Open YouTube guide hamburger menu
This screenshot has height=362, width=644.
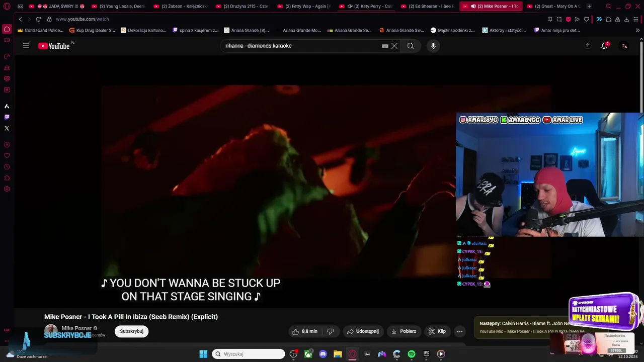(26, 46)
